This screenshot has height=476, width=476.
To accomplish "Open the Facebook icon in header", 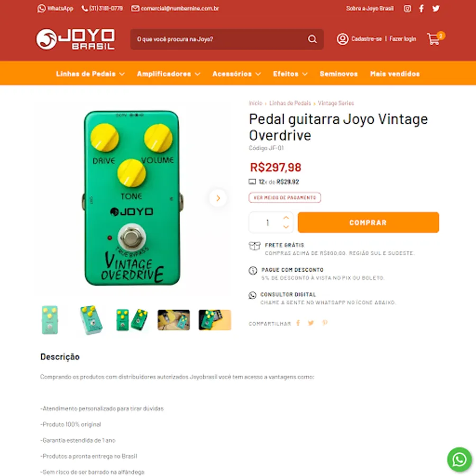I will (x=422, y=8).
